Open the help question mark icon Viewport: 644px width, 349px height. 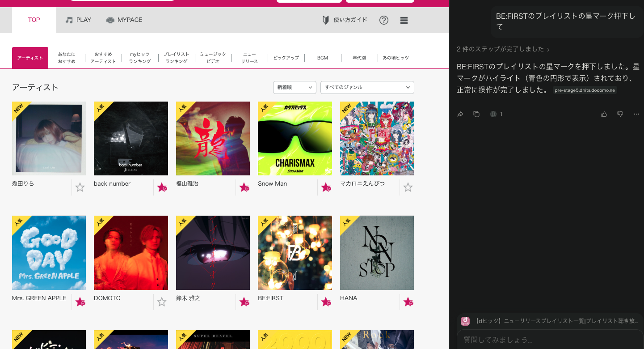(383, 20)
